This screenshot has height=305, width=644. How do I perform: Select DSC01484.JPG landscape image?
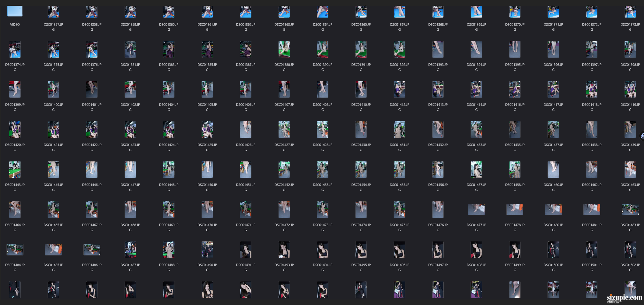[x=15, y=250]
